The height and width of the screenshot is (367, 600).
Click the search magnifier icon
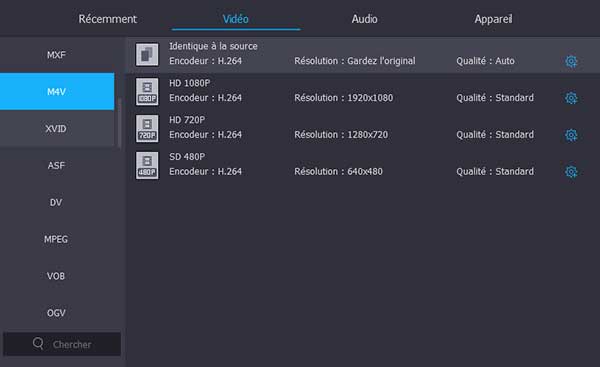tap(38, 343)
